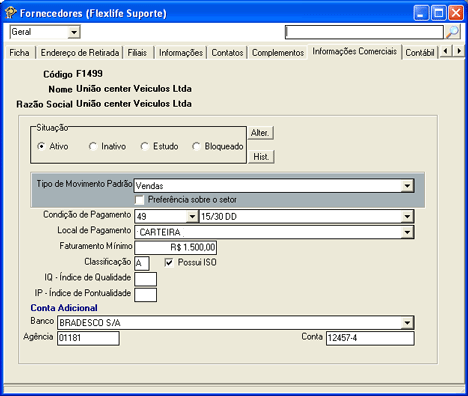Click the Hist. button
Viewport: 468px width, 396px height.
261,157
